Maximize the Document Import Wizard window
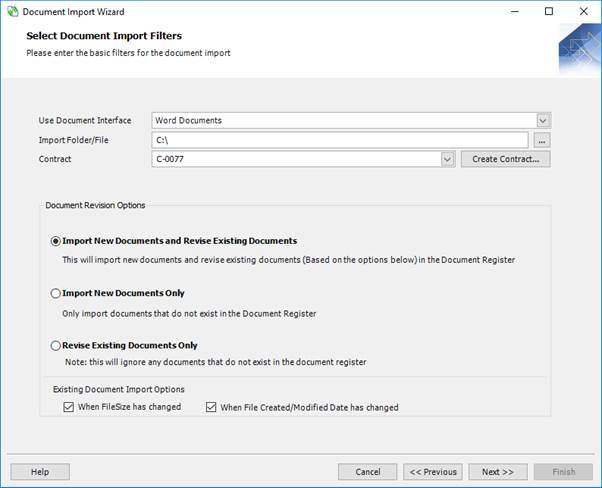Viewport: 602px width, 488px height. (548, 12)
